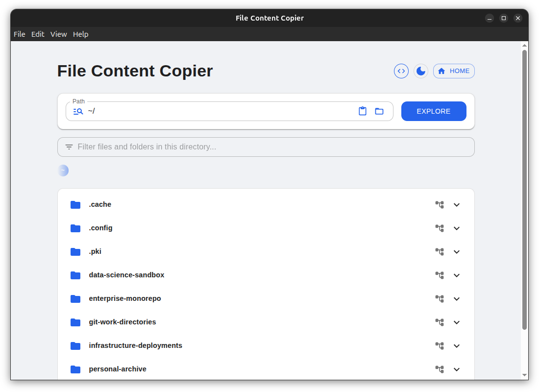The height and width of the screenshot is (392, 539).
Task: Click the code brackets icon button
Action: click(x=401, y=71)
